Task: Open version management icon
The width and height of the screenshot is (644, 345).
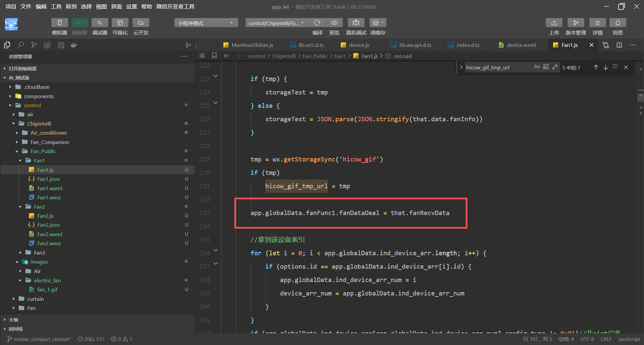Action: (576, 23)
